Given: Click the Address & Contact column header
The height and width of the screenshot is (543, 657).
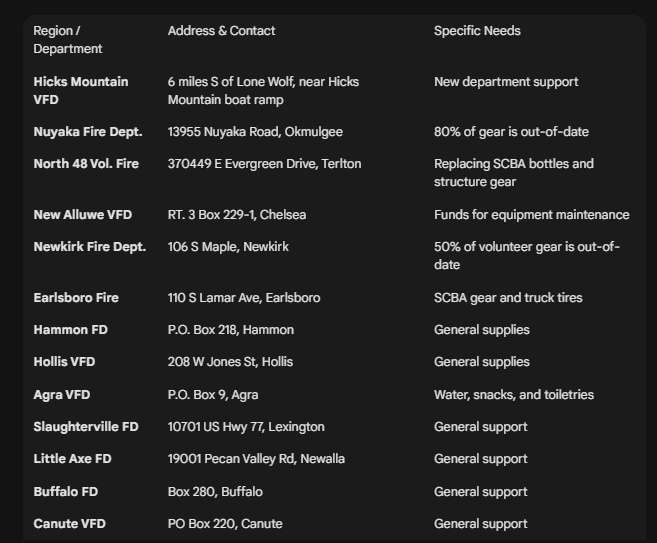Looking at the screenshot, I should (x=221, y=31).
